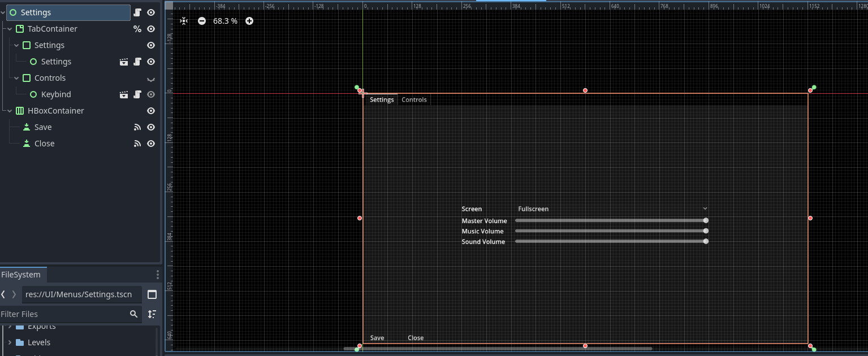Click the Close button node icon
The height and width of the screenshot is (356, 868).
coord(27,144)
